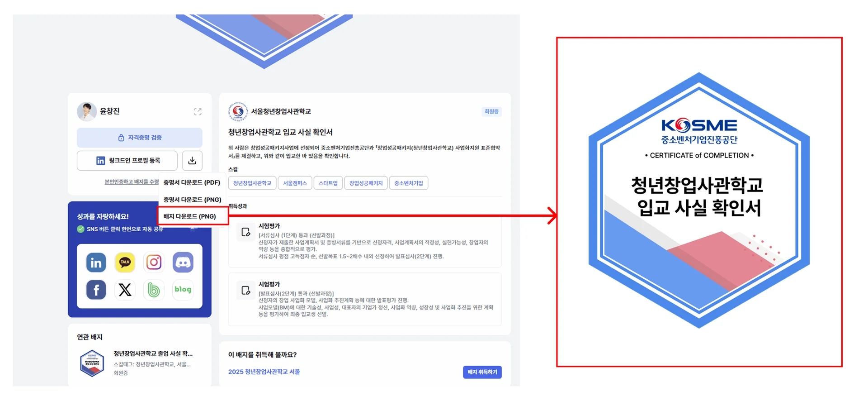Share on Facebook icon
The width and height of the screenshot is (868, 406).
click(96, 290)
